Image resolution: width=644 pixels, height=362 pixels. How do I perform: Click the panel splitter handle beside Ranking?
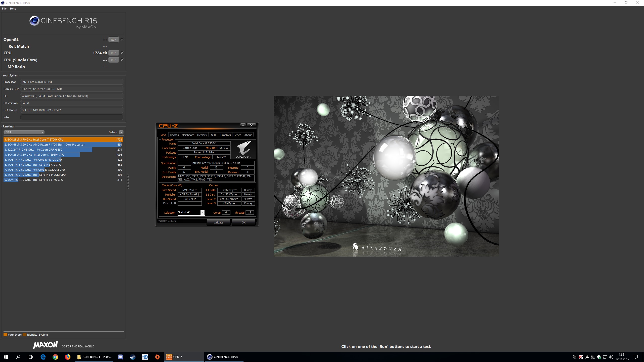point(128,181)
